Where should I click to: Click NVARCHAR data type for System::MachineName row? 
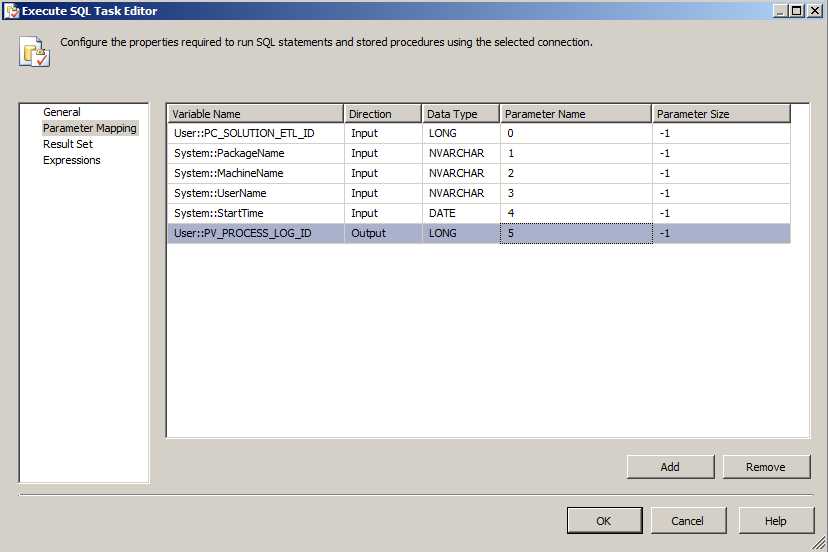pos(460,173)
